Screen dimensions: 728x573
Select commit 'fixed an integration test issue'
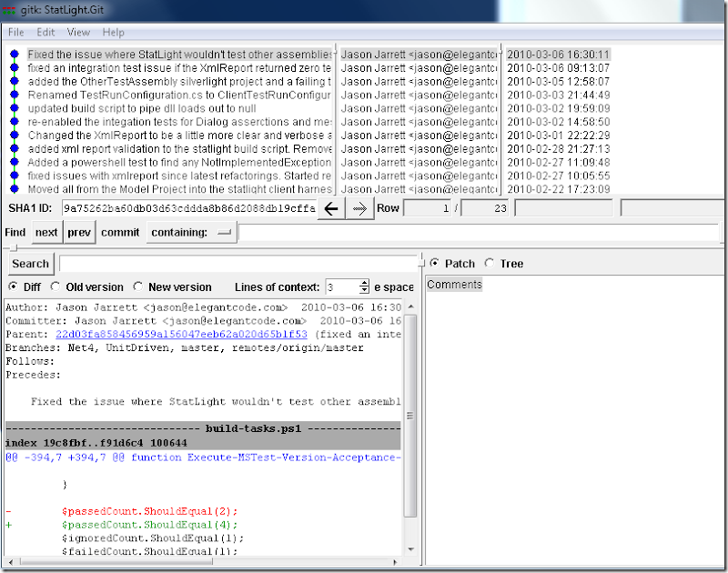tap(179, 67)
